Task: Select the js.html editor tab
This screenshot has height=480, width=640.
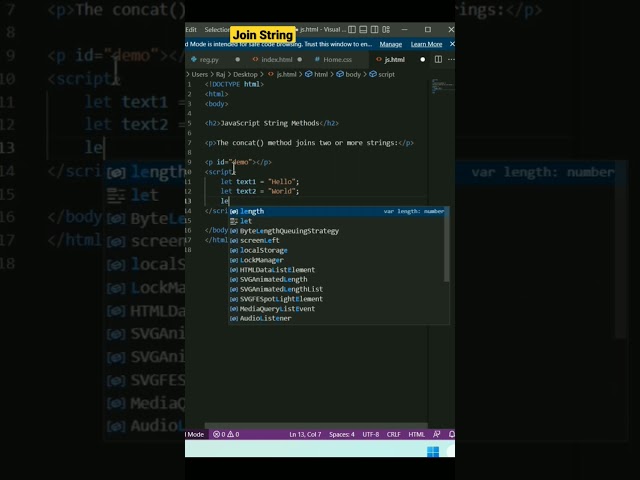Action: click(394, 60)
